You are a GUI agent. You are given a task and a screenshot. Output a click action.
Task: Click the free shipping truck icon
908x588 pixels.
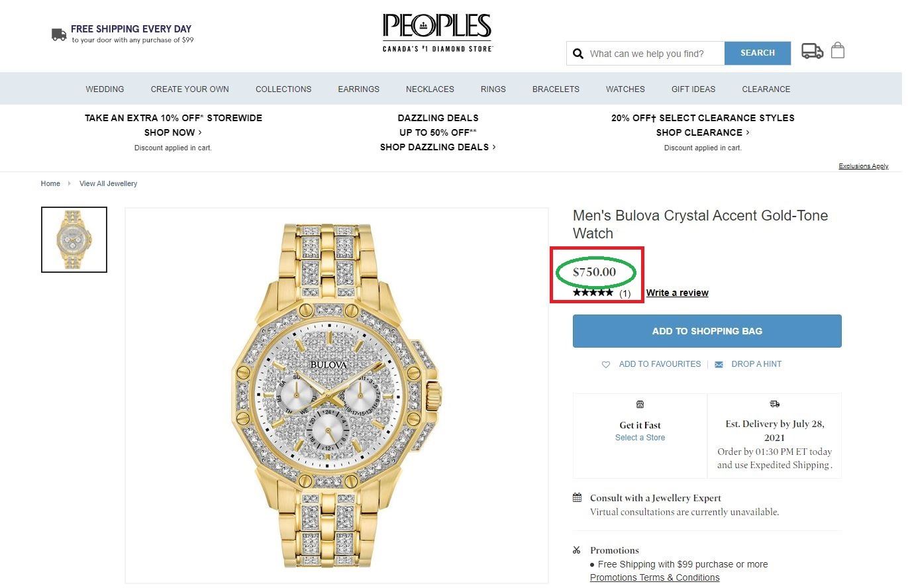[59, 34]
